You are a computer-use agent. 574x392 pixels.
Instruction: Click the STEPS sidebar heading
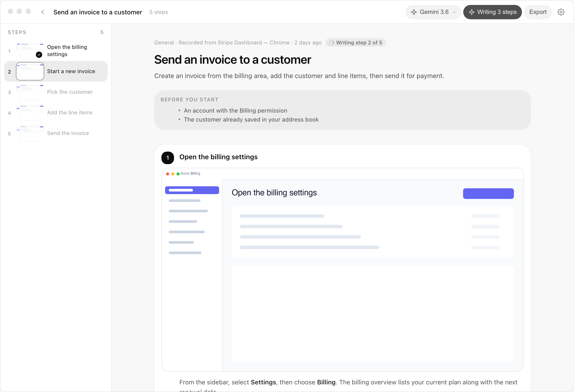(x=17, y=32)
